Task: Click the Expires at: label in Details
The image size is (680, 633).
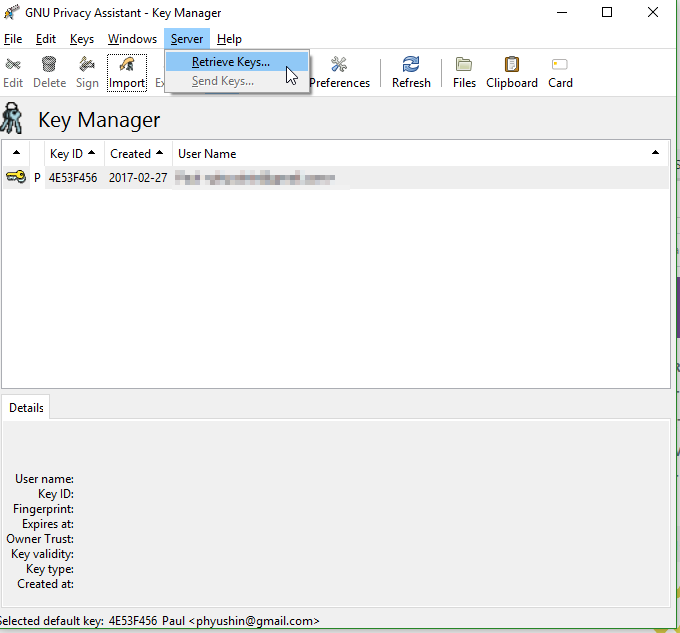Action: (x=48, y=524)
